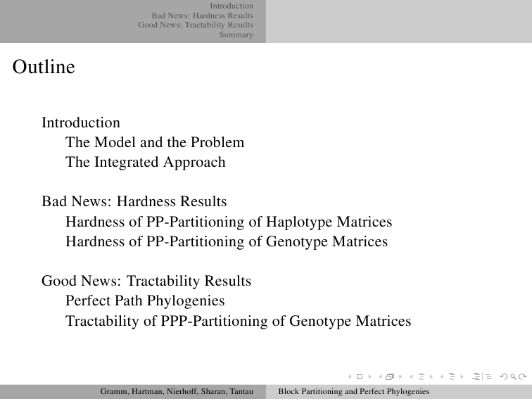Image resolution: width=532 pixels, height=399 pixels.
Task: Select Introduction in the outline
Action: pyautogui.click(x=81, y=122)
